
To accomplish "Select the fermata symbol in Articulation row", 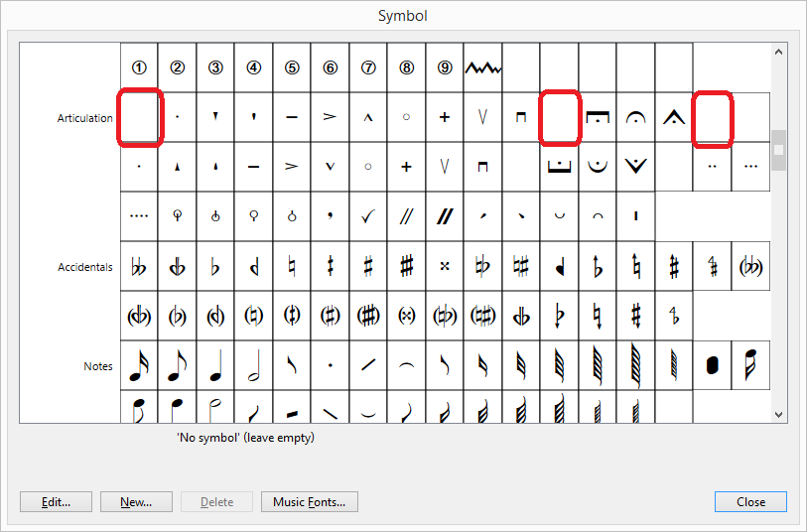I will pos(634,117).
